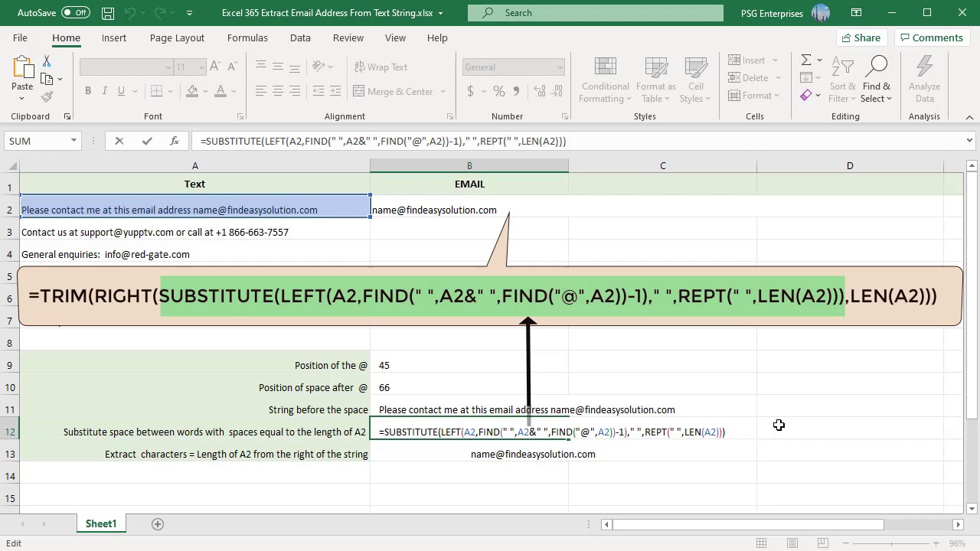Click the Copy icon in Clipboard group
The height and width of the screenshot is (551, 980).
(47, 79)
